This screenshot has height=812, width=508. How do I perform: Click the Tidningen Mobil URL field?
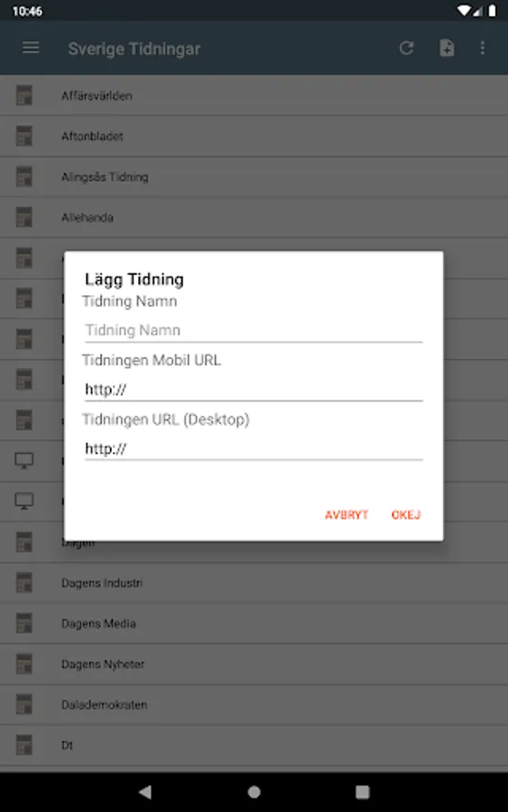[x=254, y=390]
